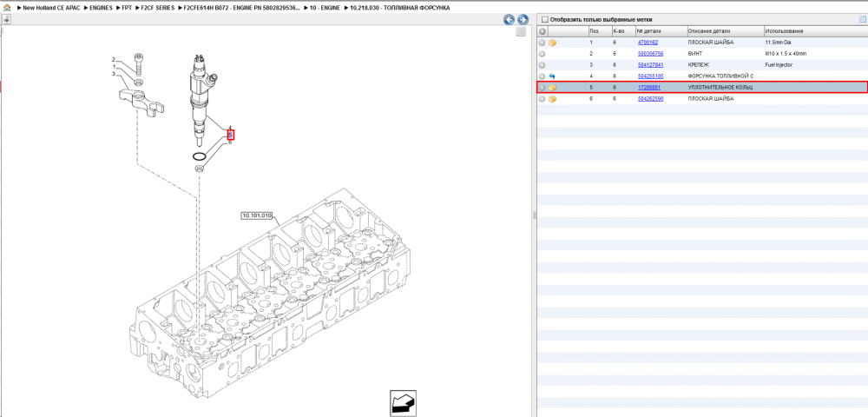This screenshot has width=868, height=417.
Task: Open the table columns settings icon
Action: [x=862, y=19]
